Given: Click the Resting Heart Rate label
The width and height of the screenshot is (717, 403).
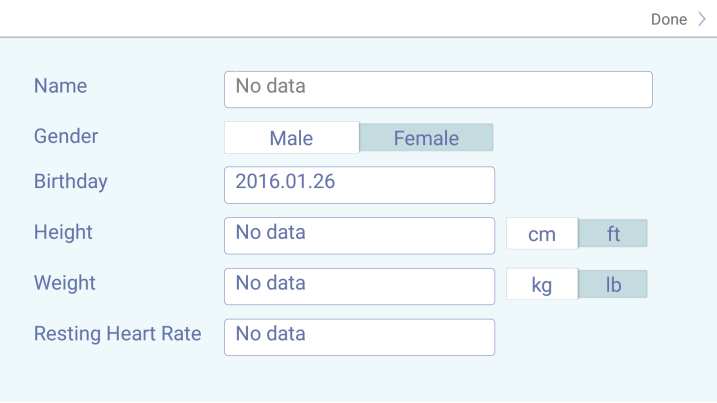Looking at the screenshot, I should (x=118, y=334).
